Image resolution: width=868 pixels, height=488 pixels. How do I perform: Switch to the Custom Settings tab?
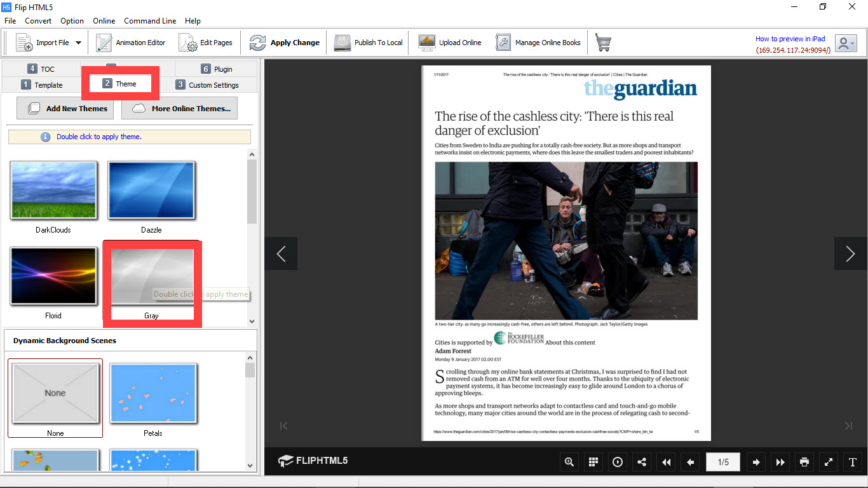coord(207,85)
